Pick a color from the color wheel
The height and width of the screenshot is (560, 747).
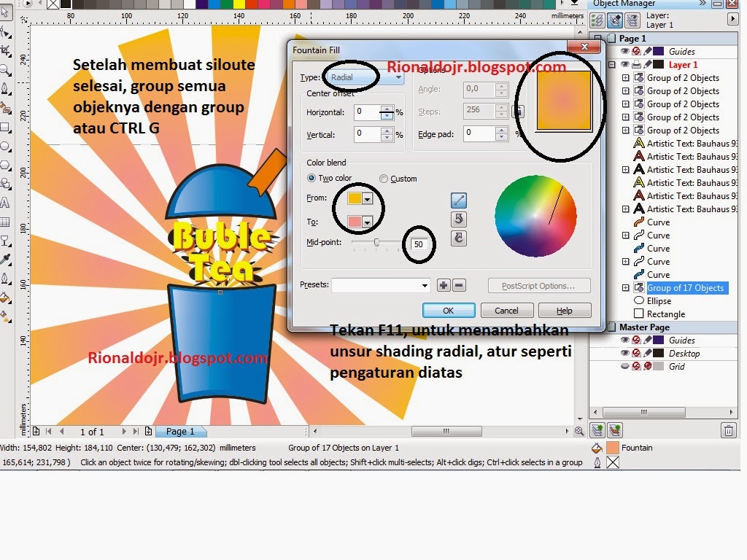pyautogui.click(x=537, y=217)
